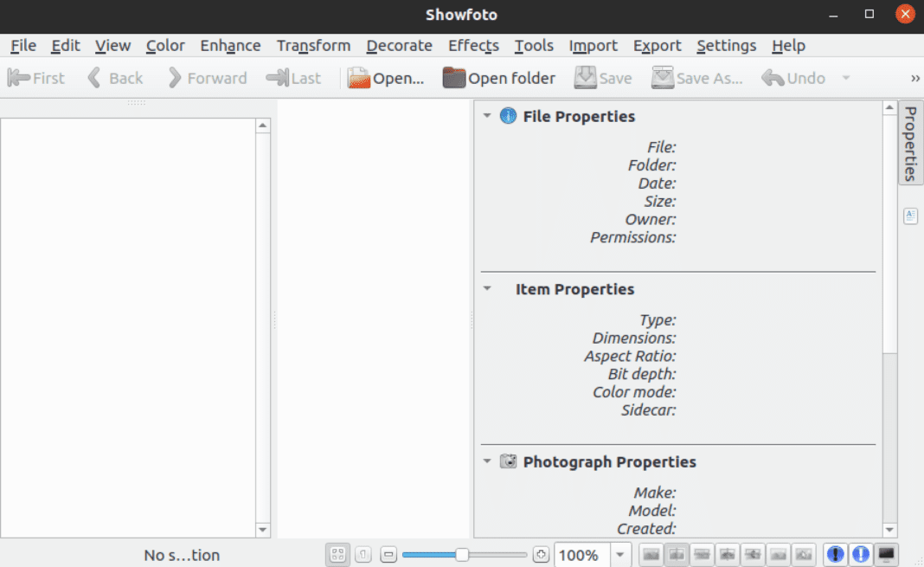Open the zoom percentage dropdown
The image size is (924, 567).
click(x=619, y=554)
